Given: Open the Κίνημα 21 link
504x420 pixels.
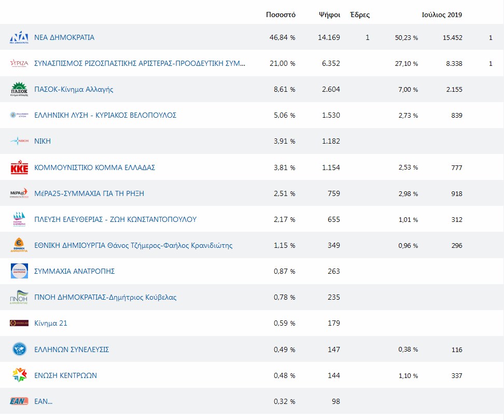Looking at the screenshot, I should tap(51, 323).
